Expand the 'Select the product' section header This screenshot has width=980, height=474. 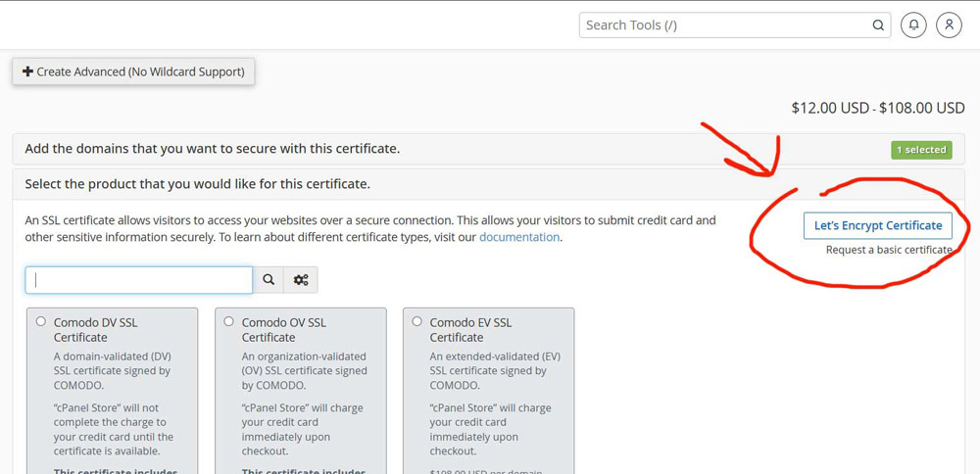tap(489, 184)
